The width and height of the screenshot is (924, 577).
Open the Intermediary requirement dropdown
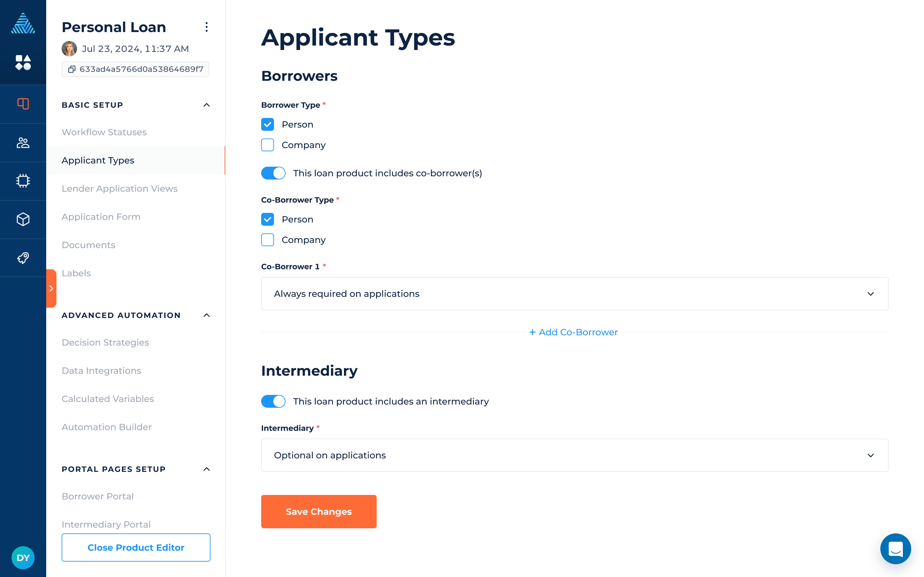pyautogui.click(x=574, y=455)
